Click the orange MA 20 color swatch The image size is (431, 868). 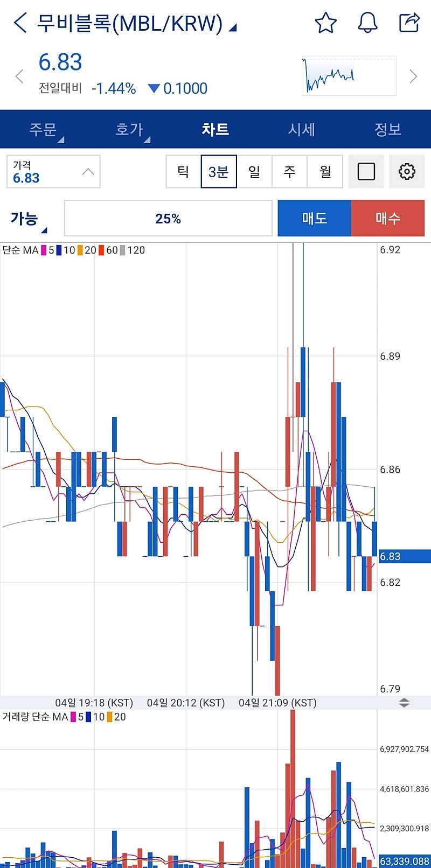80,250
